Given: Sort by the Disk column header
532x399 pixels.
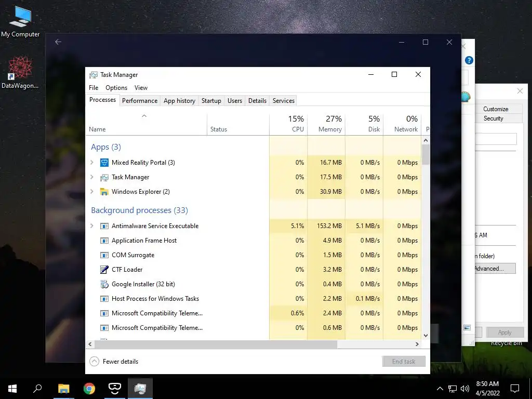Looking at the screenshot, I should click(364, 124).
